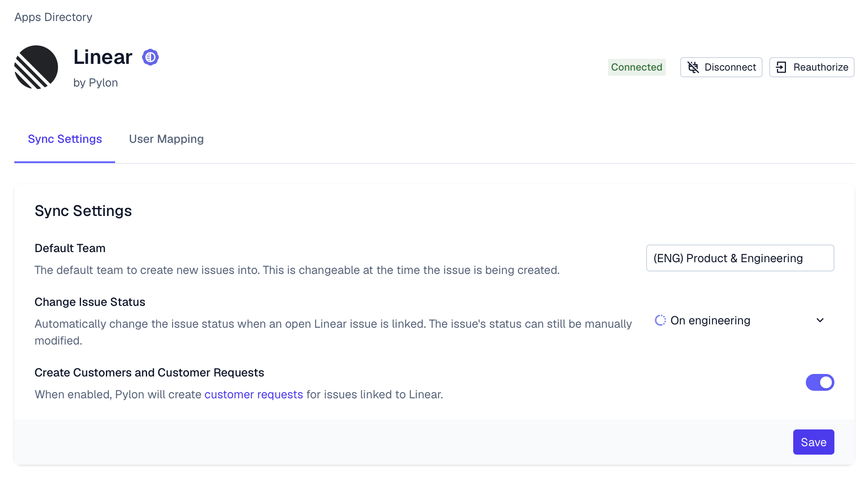
Task: Click the verified badge beside Linear
Action: pos(150,57)
